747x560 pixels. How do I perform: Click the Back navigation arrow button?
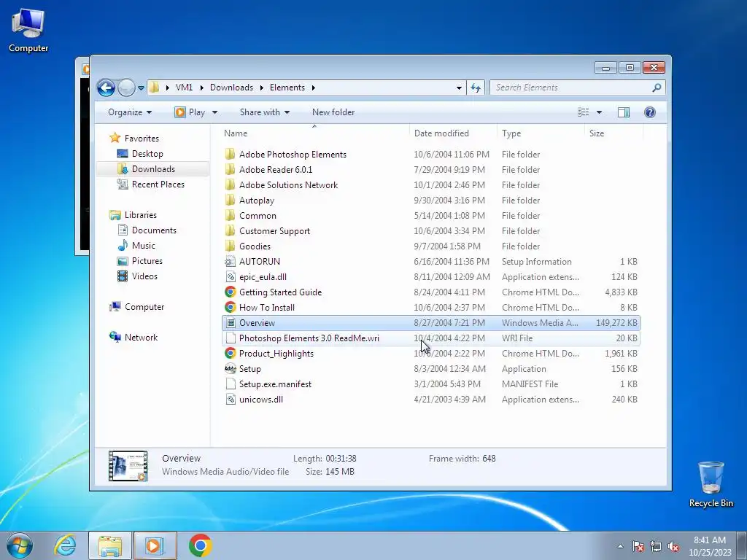click(106, 87)
